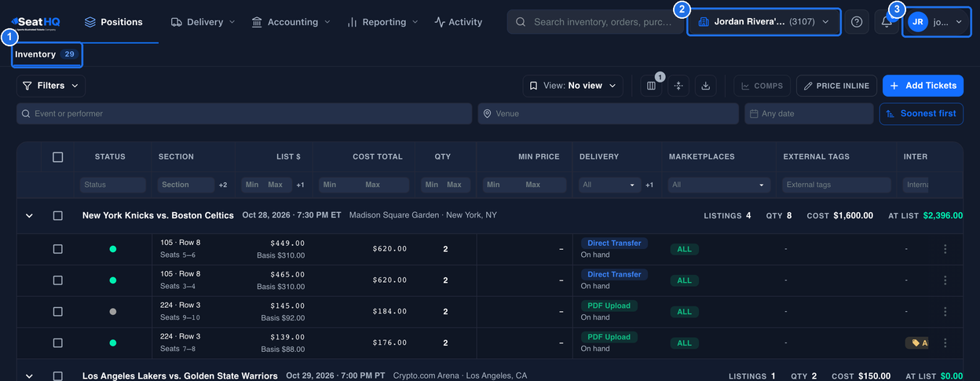Image resolution: width=980 pixels, height=381 pixels.
Task: Open the column chooser icon with badge
Action: [651, 86]
